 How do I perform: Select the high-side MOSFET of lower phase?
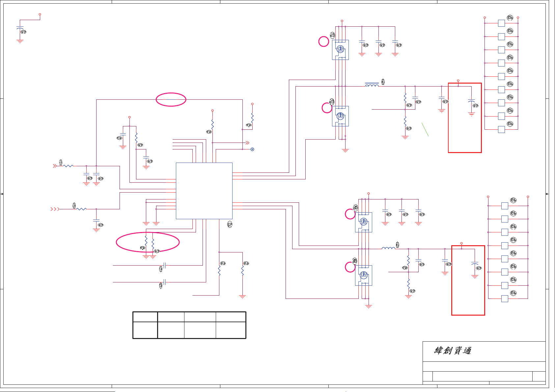[x=364, y=222]
